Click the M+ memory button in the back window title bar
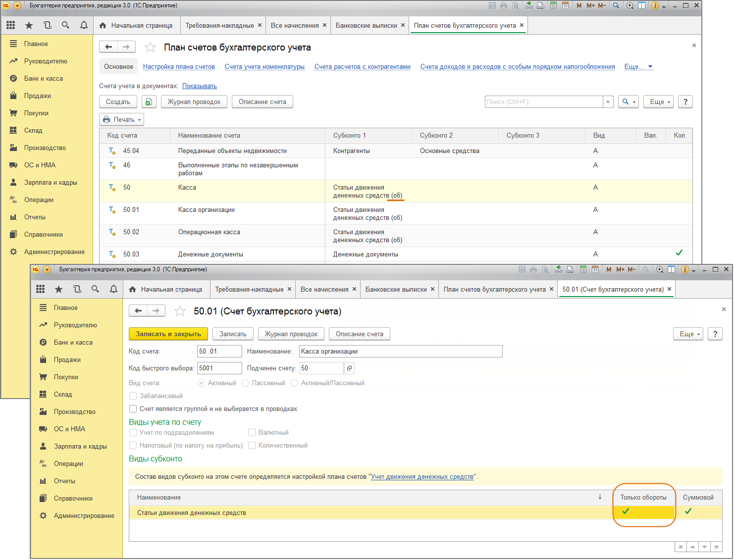The image size is (734, 560). point(590,5)
